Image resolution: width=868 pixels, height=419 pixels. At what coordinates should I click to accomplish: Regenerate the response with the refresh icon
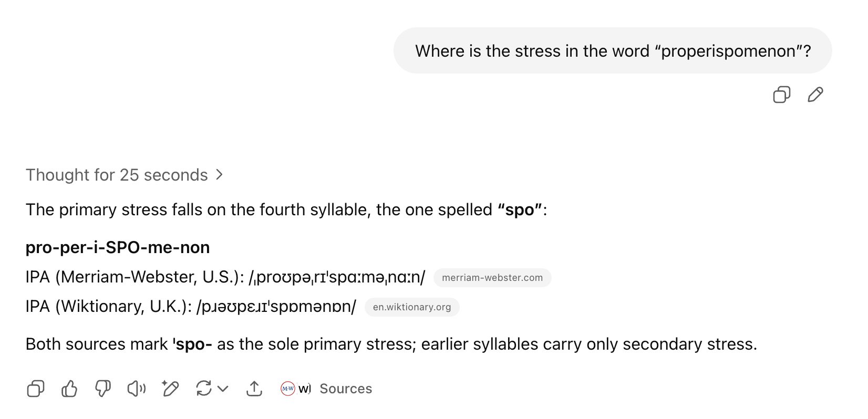point(204,389)
